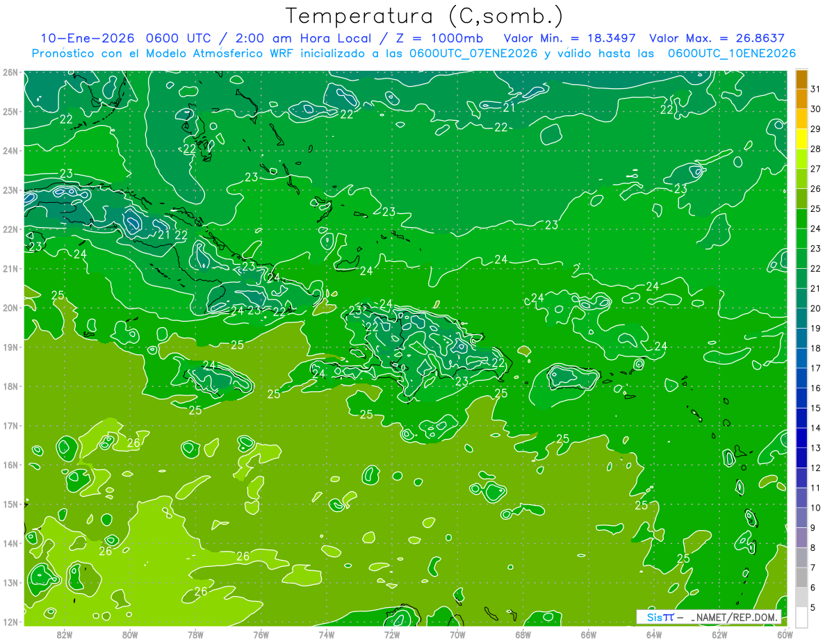The width and height of the screenshot is (834, 644).
Task: Click the white bottom swatch below 5
Action: 801,617
